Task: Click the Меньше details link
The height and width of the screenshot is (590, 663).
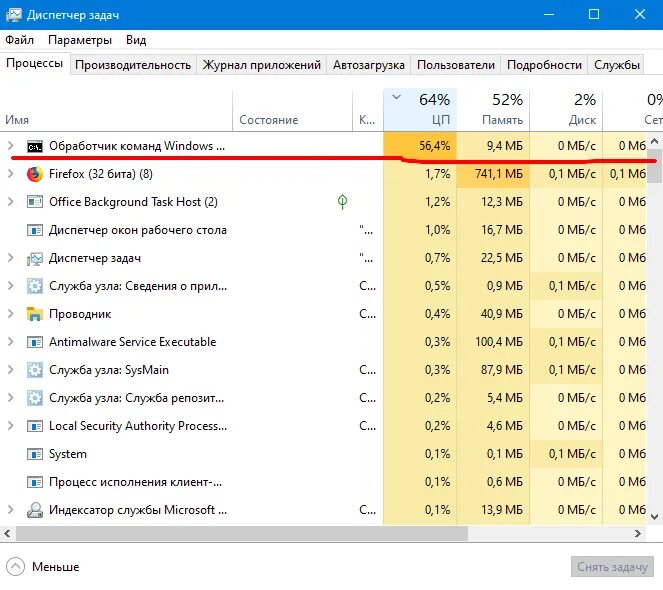Action: click(x=55, y=567)
